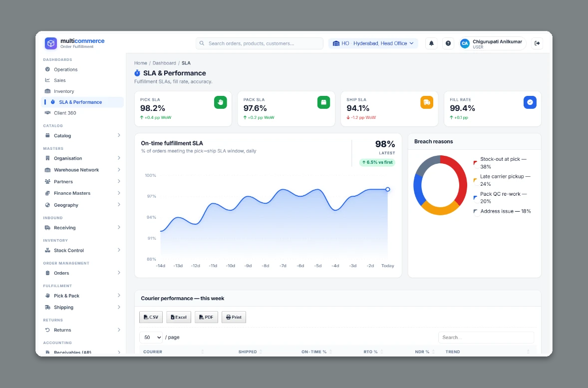Click the Pack SLA box icon
588x388 pixels.
323,102
